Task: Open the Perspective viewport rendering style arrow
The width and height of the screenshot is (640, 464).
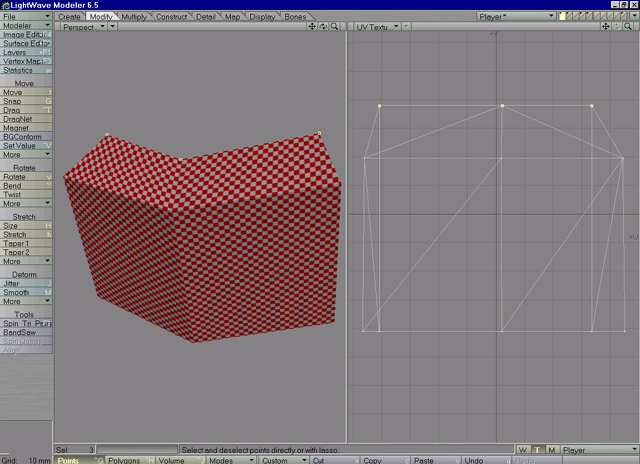Action: [x=113, y=27]
